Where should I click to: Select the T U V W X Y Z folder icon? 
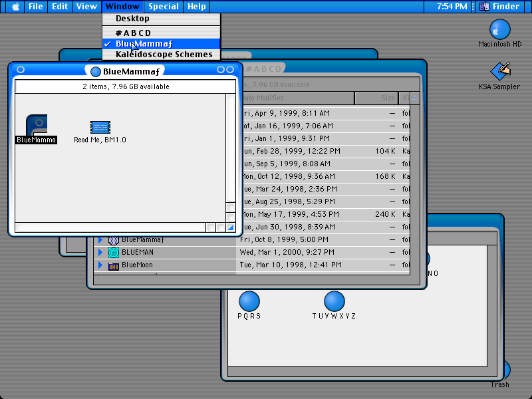[x=334, y=301]
